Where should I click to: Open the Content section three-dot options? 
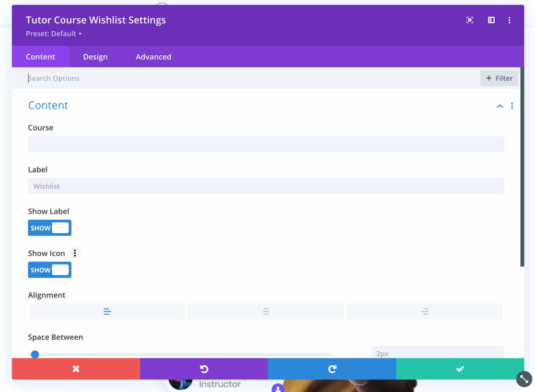pyautogui.click(x=512, y=106)
